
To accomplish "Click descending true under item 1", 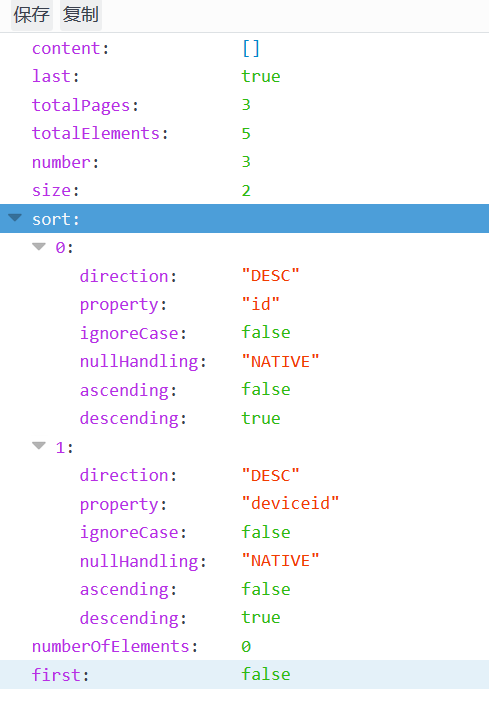I will point(261,618).
